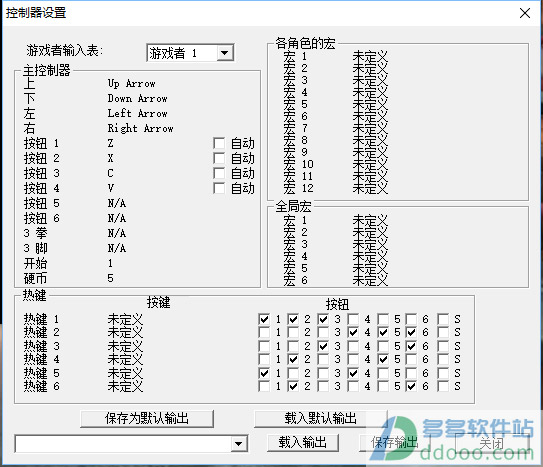Uncheck button 5 for 热键 2
The height and width of the screenshot is (467, 543).
pyautogui.click(x=383, y=332)
